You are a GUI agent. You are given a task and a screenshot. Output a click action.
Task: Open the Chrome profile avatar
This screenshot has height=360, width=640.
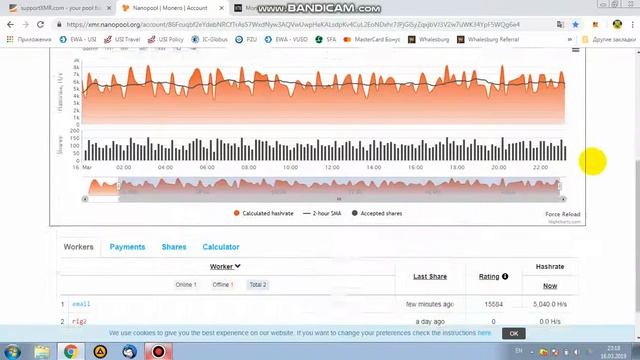(617, 24)
